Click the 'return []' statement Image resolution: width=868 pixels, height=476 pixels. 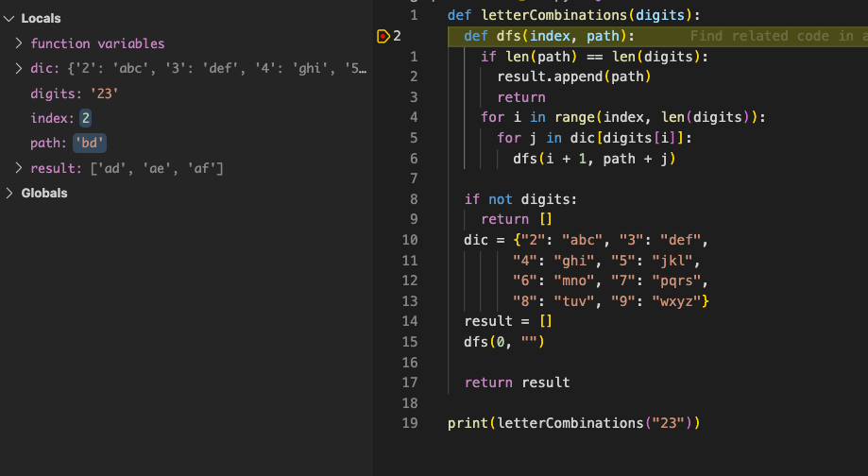[517, 219]
